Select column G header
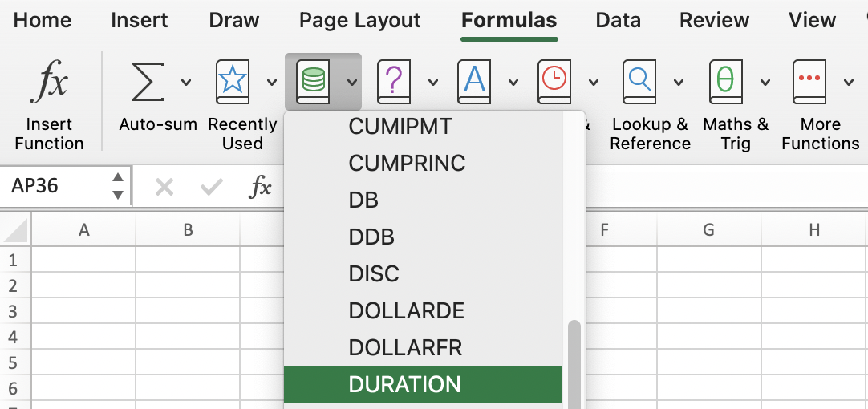This screenshot has height=409, width=868. point(709,230)
